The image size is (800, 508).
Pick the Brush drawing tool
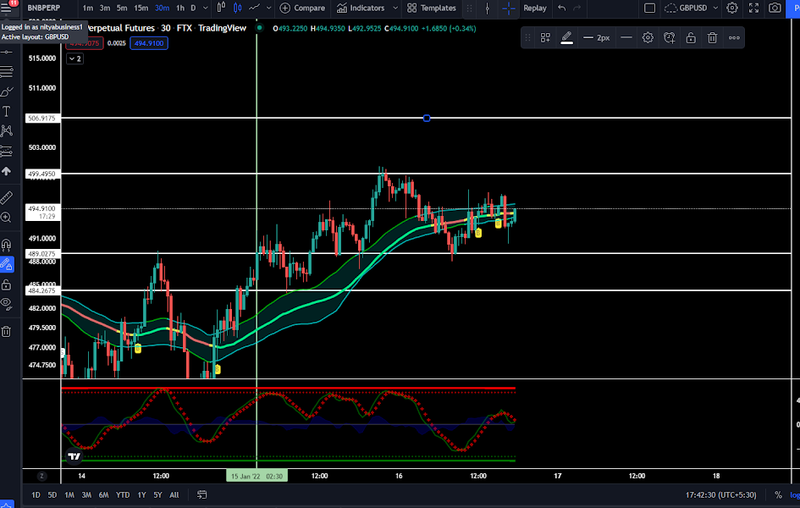coord(7,91)
